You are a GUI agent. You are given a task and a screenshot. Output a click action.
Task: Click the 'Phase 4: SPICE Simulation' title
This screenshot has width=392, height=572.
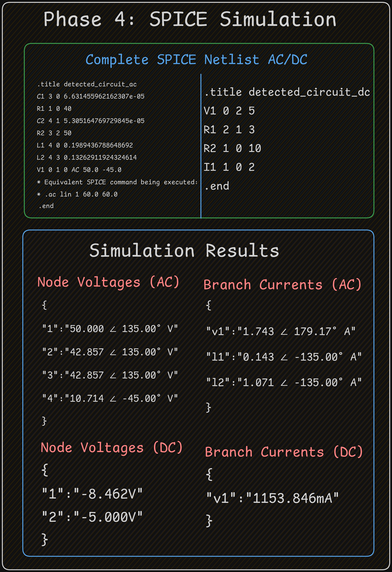(190, 19)
